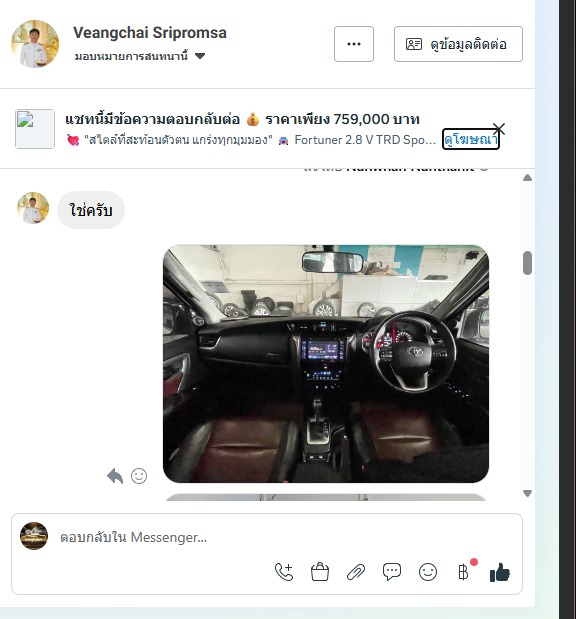Click the scroll down arrow in chat
Image resolution: width=576 pixels, height=619 pixels.
point(527,493)
